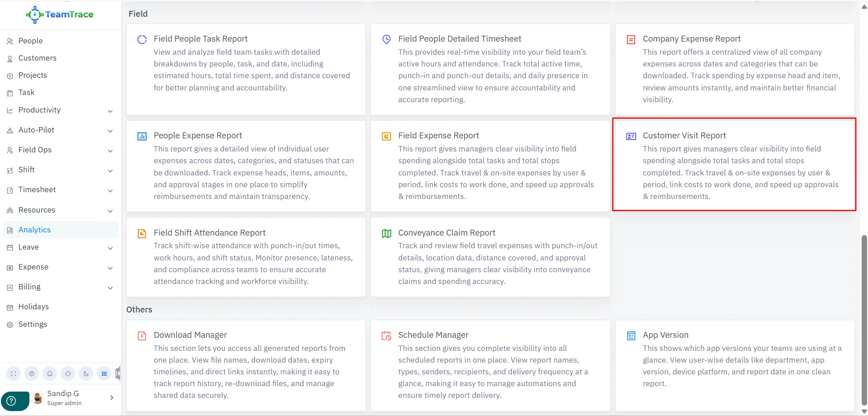
Task: Open the Sandip G profile arrow
Action: [x=112, y=398]
